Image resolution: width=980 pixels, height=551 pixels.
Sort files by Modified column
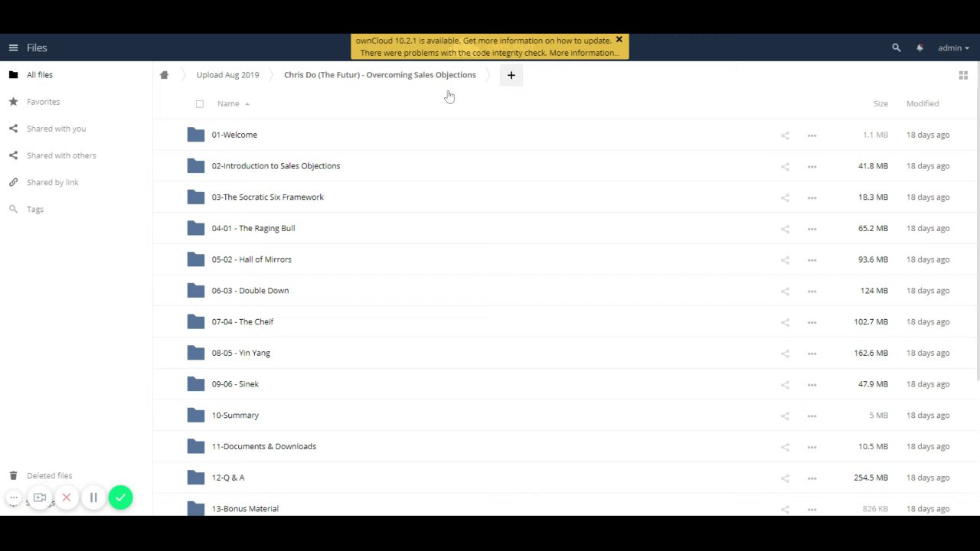(923, 103)
